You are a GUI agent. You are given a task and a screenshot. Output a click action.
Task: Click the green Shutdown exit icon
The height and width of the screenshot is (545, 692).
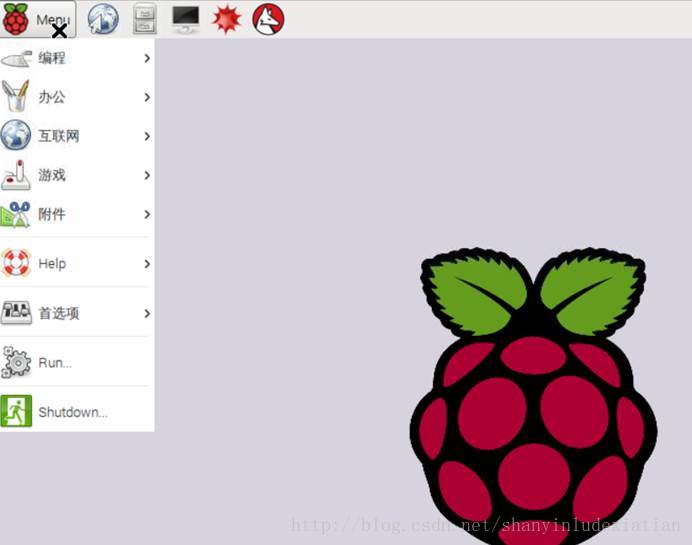point(16,411)
